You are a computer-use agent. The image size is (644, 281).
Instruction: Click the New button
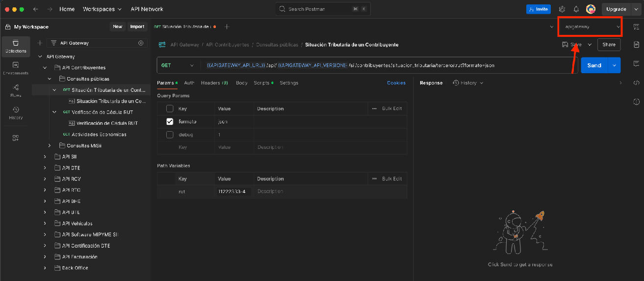pos(117,27)
